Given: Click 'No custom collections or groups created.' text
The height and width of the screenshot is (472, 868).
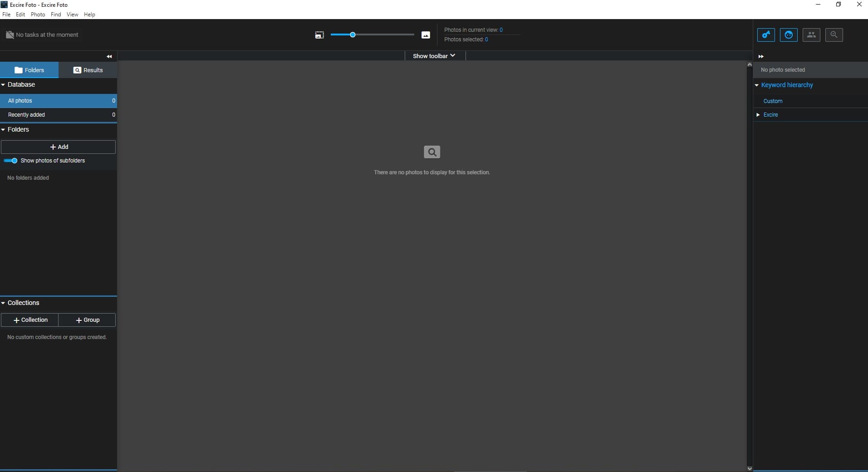Looking at the screenshot, I should coord(57,337).
